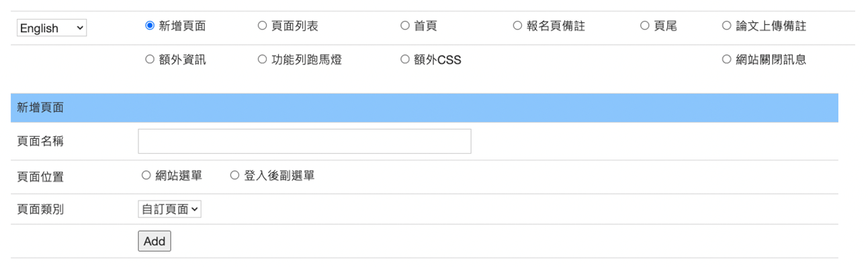Select the 新增頁面 radio option

[x=150, y=26]
